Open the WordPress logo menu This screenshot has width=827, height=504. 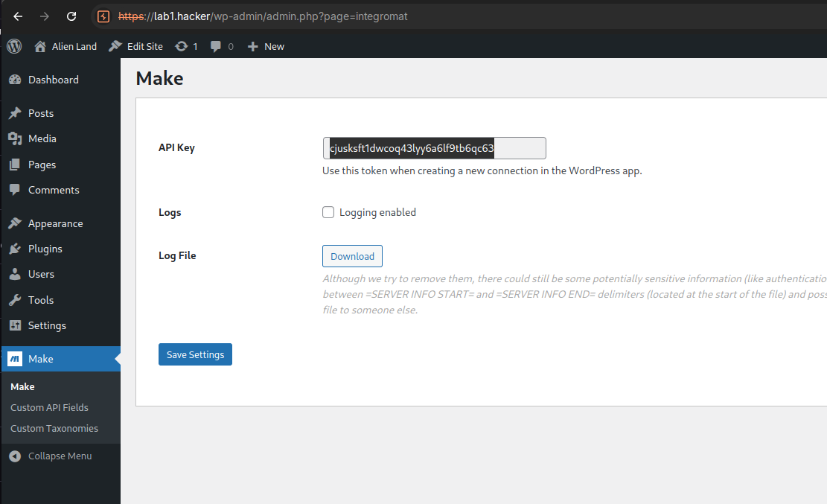click(14, 46)
